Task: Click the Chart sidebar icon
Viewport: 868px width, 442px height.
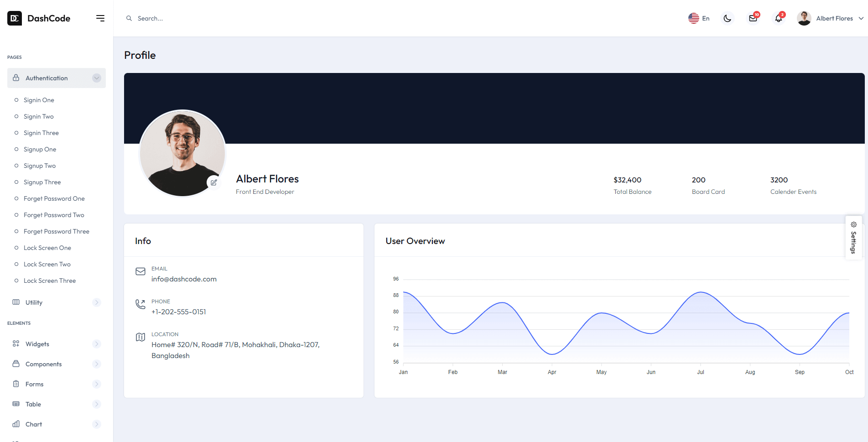Action: point(16,424)
